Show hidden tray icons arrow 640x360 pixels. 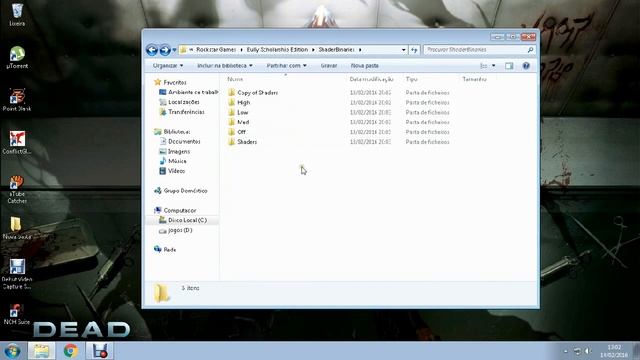[x=565, y=351]
